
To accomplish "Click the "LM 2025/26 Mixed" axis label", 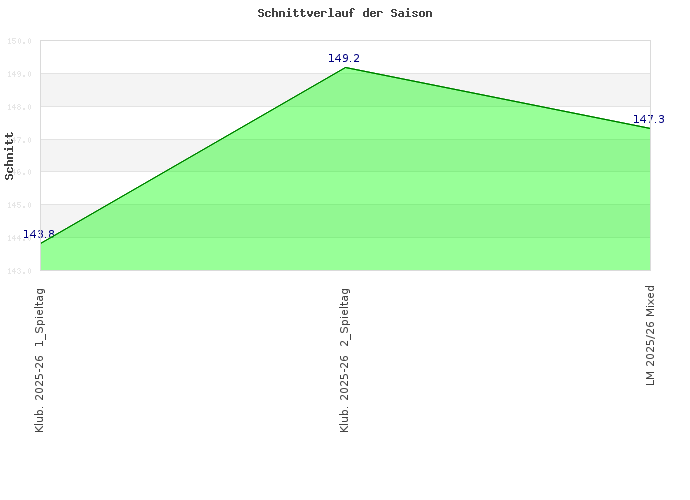I will tap(650, 336).
